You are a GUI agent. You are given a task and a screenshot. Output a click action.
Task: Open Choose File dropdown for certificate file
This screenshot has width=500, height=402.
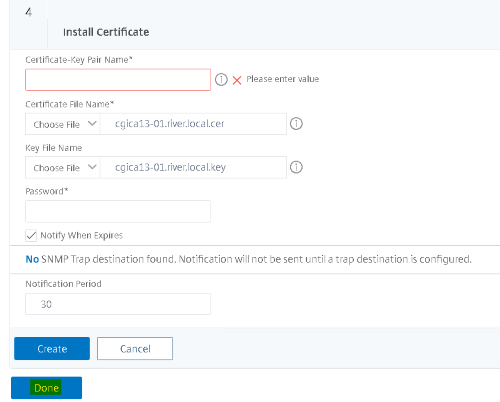(63, 124)
